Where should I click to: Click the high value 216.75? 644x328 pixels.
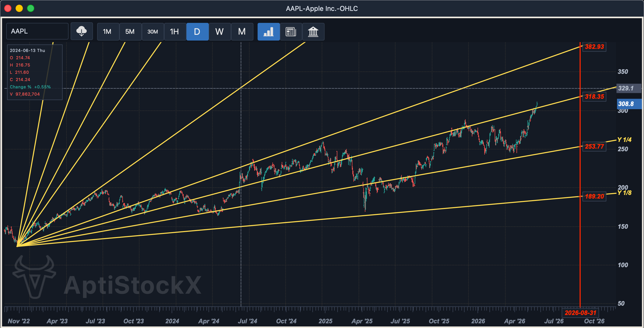[x=23, y=65]
